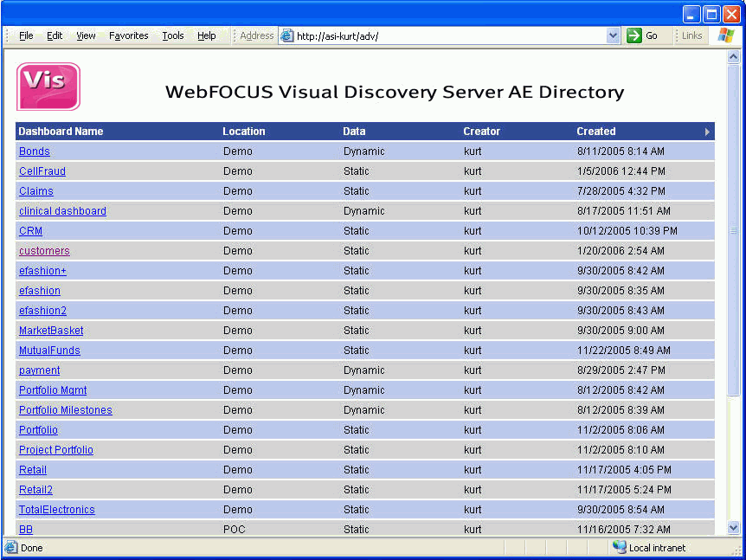Click the Local intranet zone icon
This screenshot has width=746, height=560.
(619, 547)
